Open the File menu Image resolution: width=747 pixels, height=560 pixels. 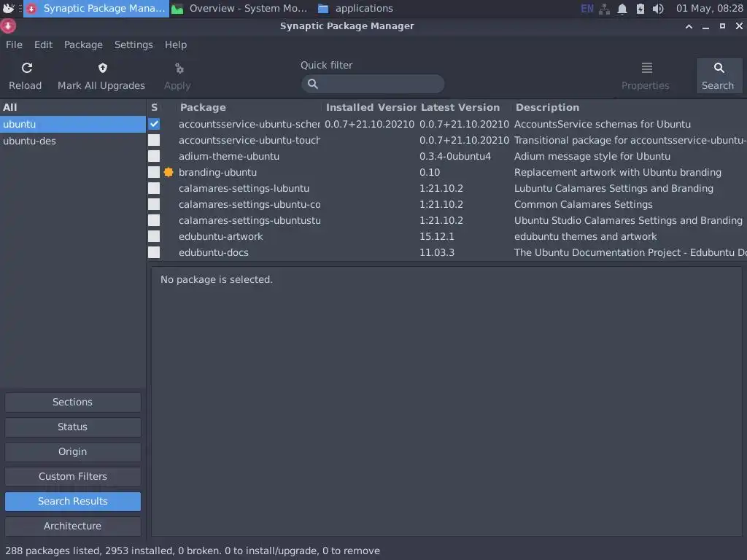click(x=14, y=44)
